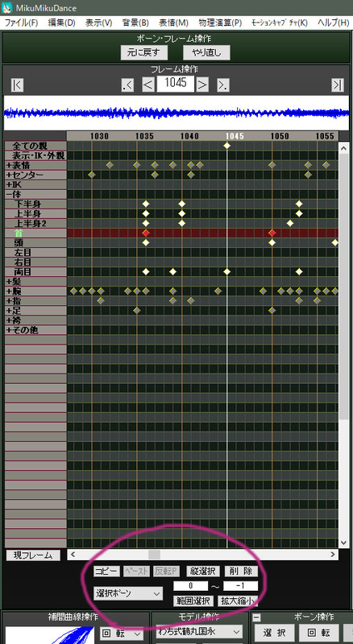The image size is (353, 644).
Task: Click red 首 keyframe at frame 1035
Action: [x=146, y=233]
